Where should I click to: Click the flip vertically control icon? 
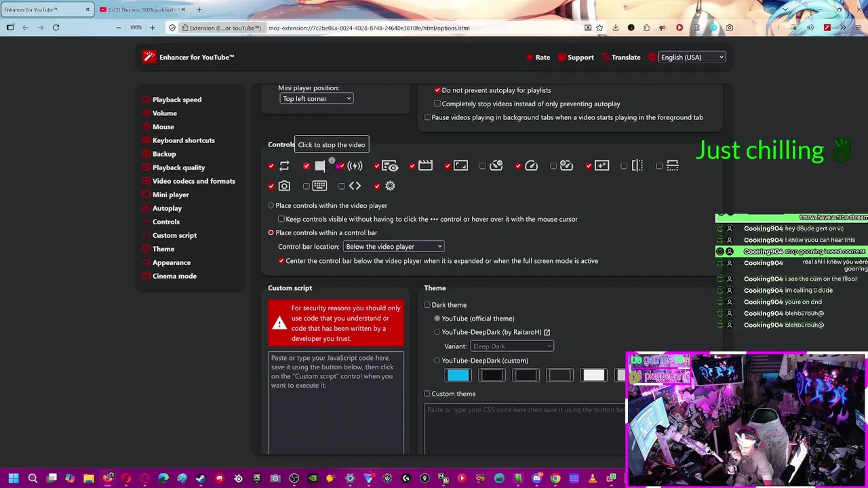tap(672, 165)
